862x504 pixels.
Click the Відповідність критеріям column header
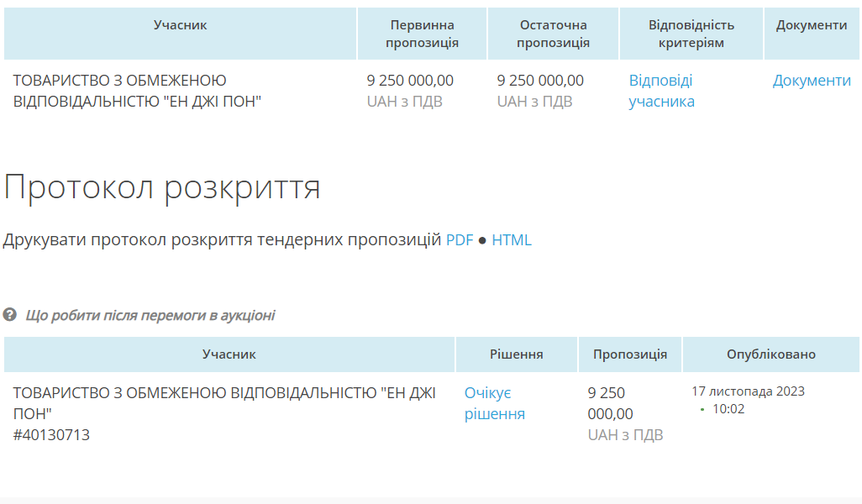click(691, 34)
